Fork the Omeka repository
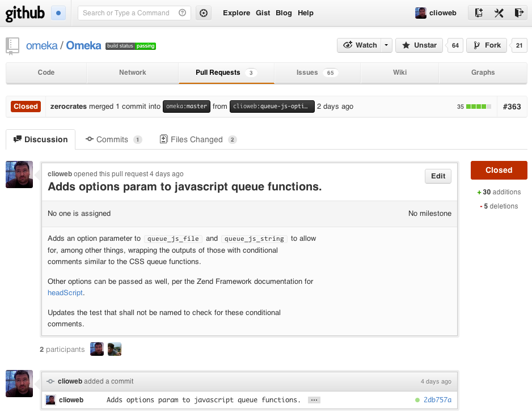Viewport: 532px width, 417px height. pos(487,45)
